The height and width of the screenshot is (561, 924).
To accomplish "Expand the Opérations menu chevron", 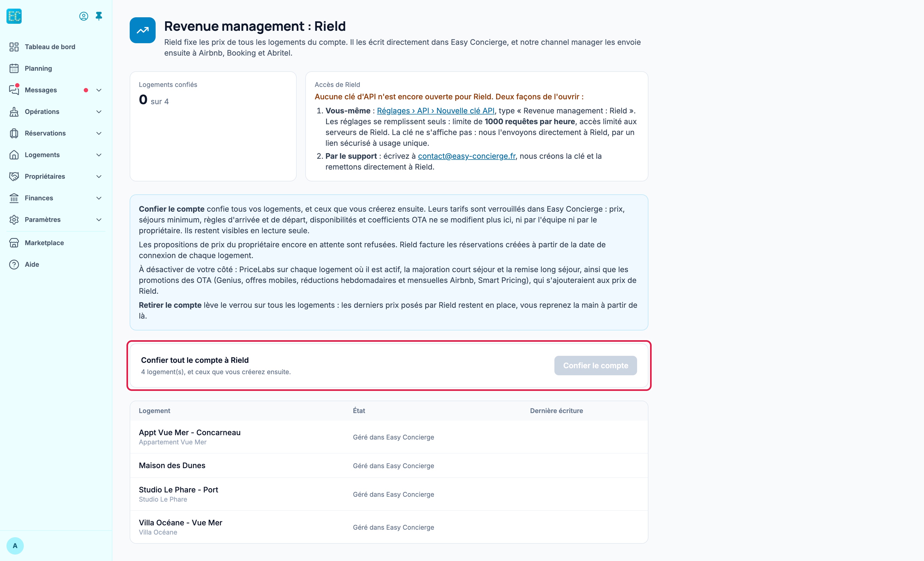I will [99, 112].
